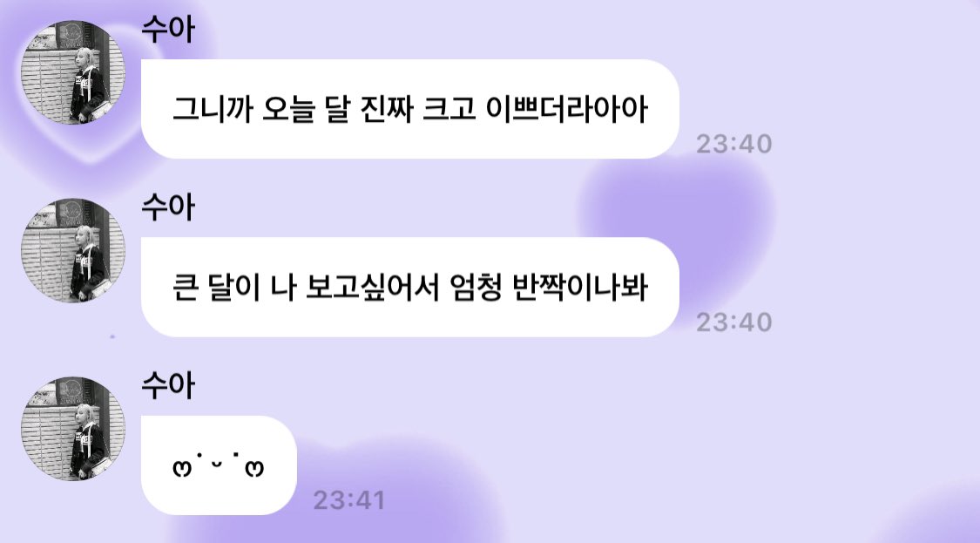The height and width of the screenshot is (543, 980).
Task: Click the 수아 name above the 반짝이나봐 bubble
Action: pos(168,207)
